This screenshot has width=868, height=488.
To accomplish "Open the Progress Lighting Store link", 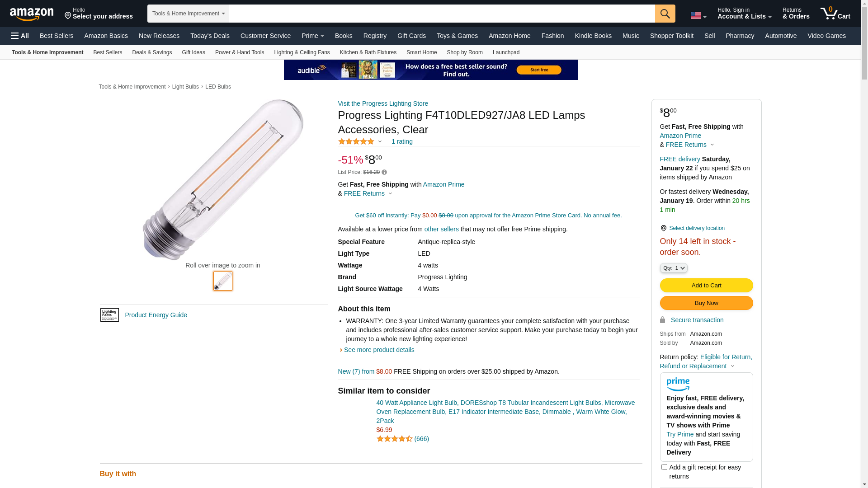I will [x=383, y=103].
